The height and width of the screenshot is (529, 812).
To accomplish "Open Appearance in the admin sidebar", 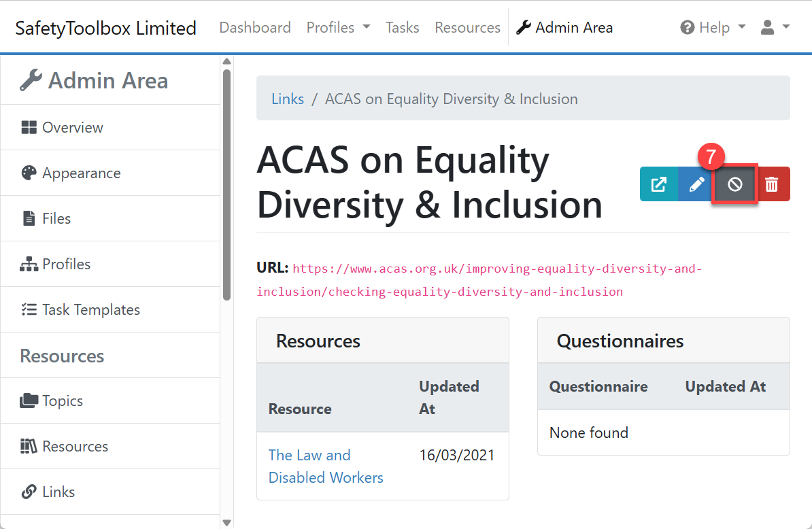I will 110,173.
